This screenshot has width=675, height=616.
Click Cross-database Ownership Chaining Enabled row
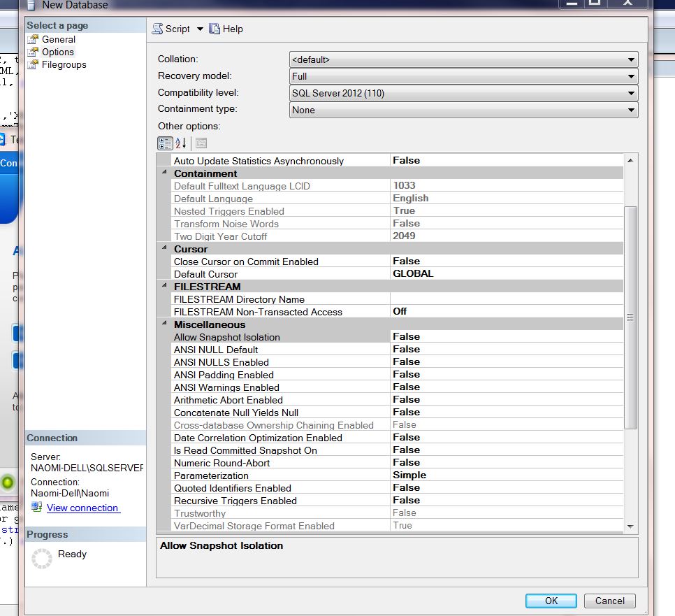pos(398,425)
